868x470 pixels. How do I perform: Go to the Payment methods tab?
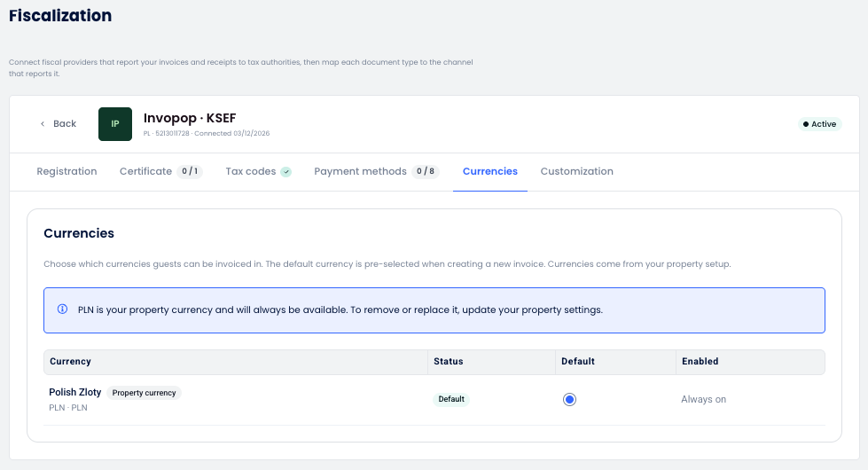(360, 172)
